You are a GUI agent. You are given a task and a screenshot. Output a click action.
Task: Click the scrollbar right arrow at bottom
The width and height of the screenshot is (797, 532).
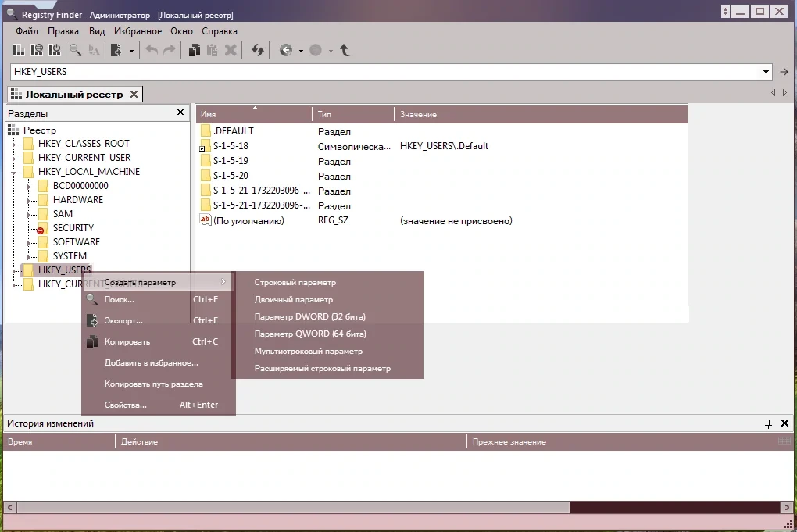point(786,507)
